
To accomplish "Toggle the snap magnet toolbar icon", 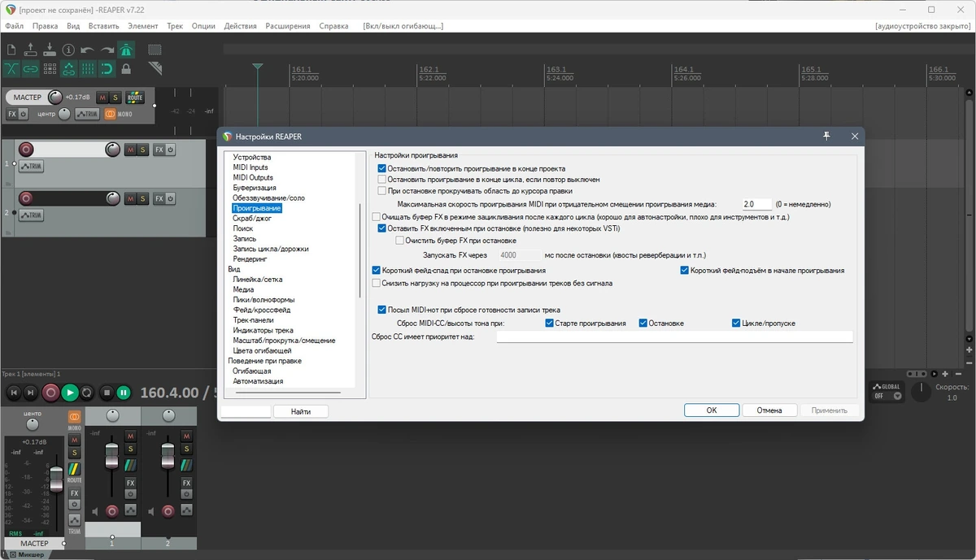I will click(x=107, y=68).
